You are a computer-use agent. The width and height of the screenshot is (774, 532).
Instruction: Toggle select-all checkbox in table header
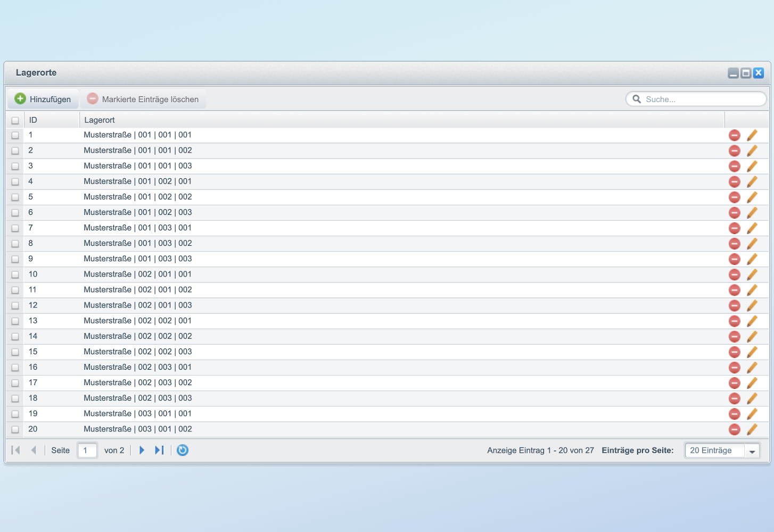[15, 120]
